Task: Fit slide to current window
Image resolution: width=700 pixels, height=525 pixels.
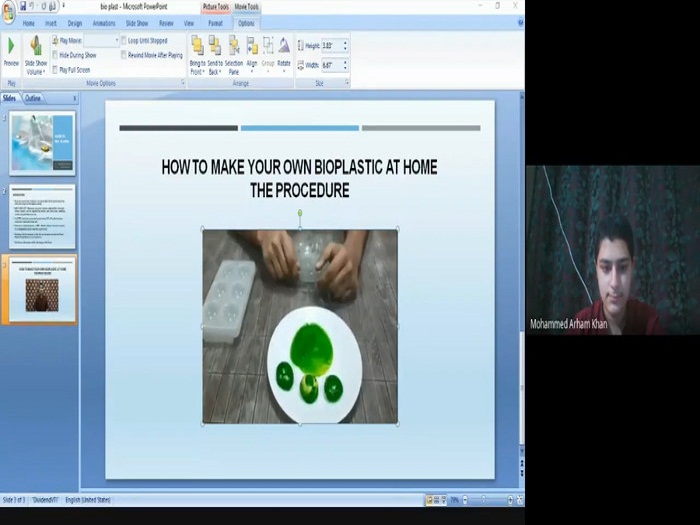Action: pyautogui.click(x=520, y=500)
